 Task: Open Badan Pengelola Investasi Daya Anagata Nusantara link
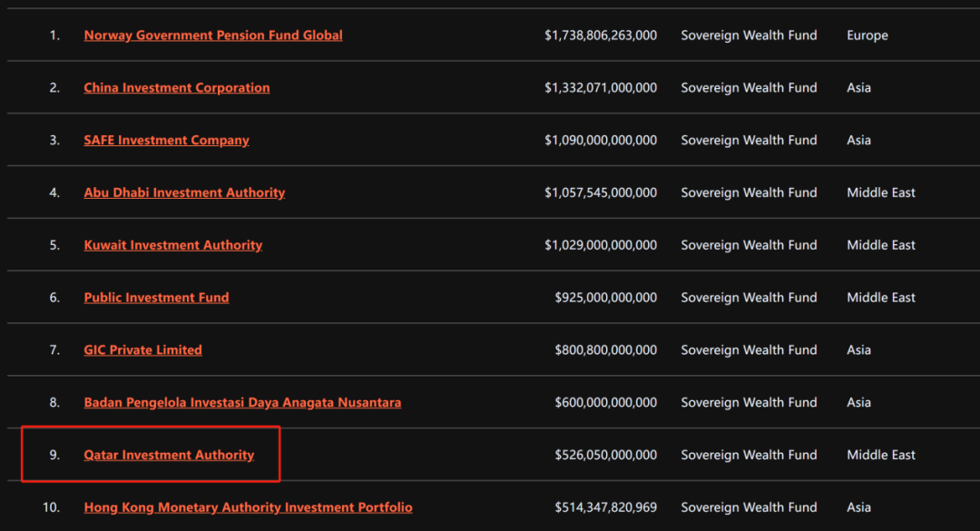click(242, 402)
